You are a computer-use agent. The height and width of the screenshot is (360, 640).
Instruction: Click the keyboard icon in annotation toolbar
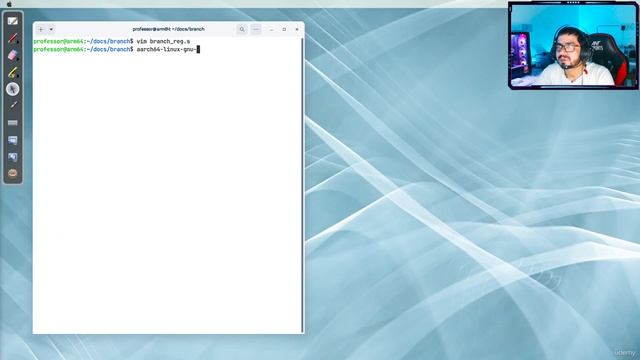coord(13,122)
